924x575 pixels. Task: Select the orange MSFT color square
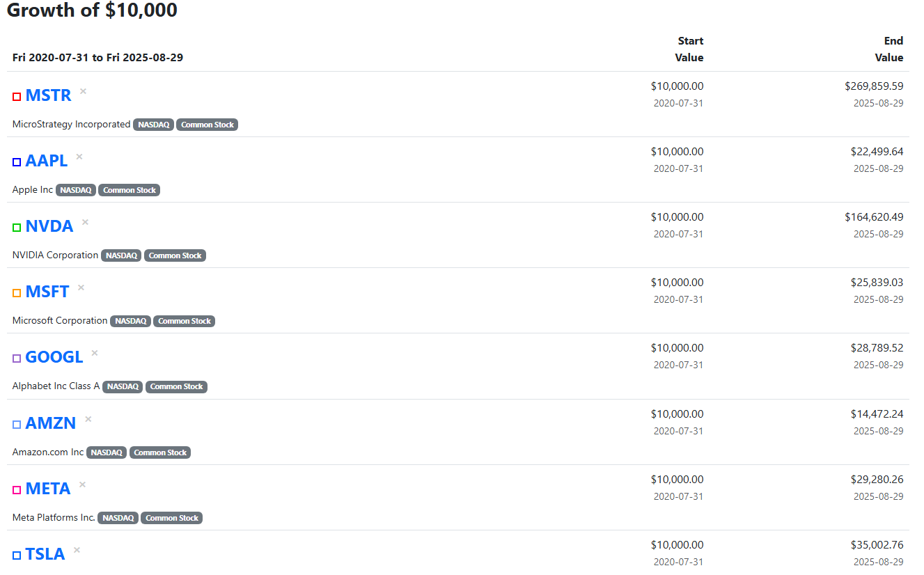click(x=17, y=293)
